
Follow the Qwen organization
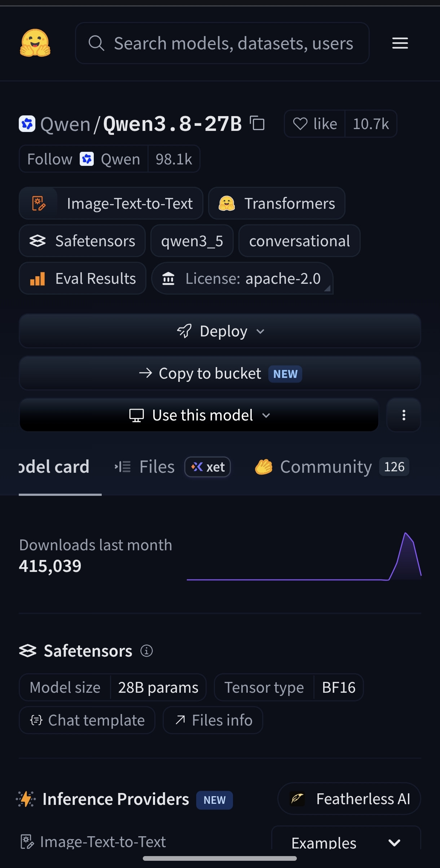tap(84, 159)
